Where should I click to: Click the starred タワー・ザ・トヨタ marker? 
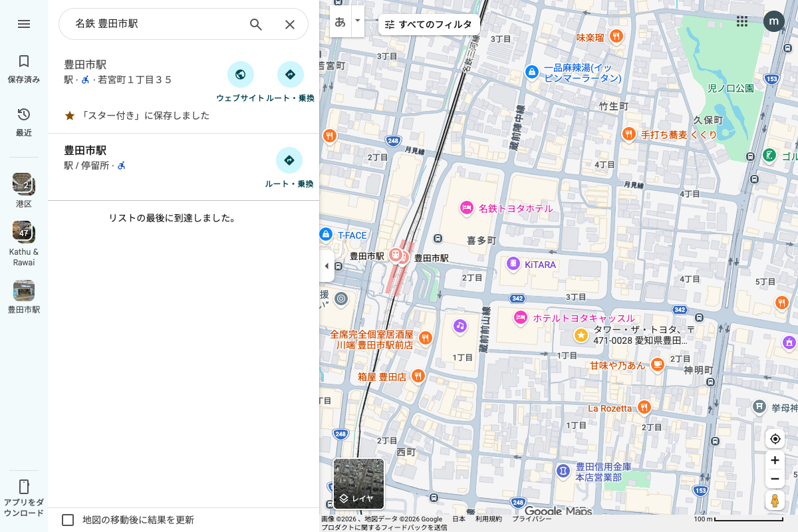(581, 334)
